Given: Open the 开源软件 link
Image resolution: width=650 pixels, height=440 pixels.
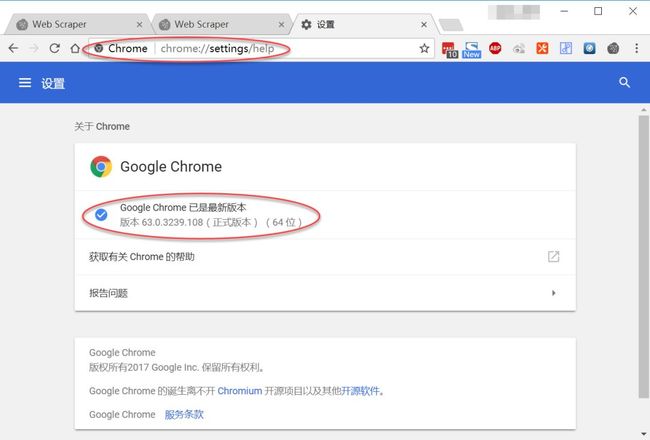Looking at the screenshot, I should 360,391.
